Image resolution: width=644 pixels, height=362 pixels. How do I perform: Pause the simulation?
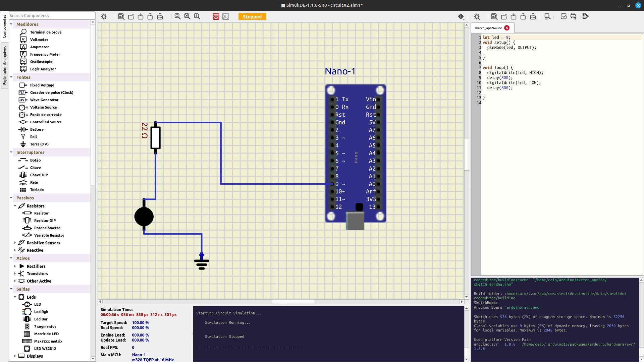tap(226, 16)
